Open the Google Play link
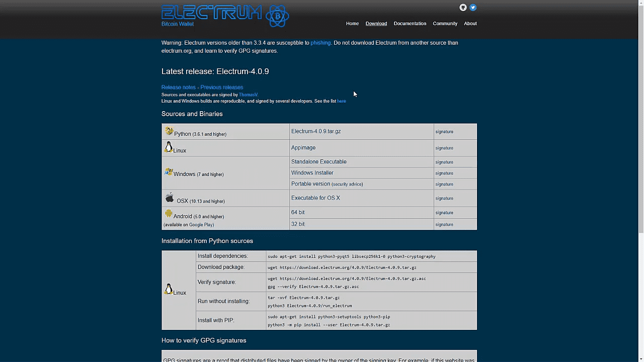The image size is (644, 362). [201, 225]
